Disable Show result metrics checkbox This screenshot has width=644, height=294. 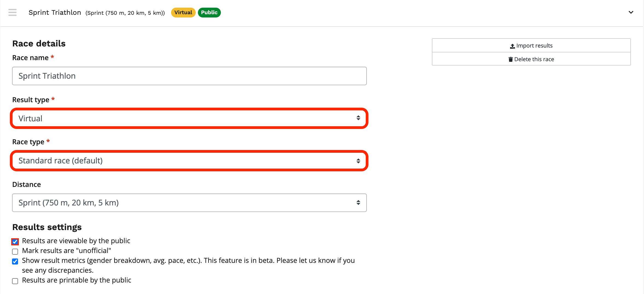[15, 261]
